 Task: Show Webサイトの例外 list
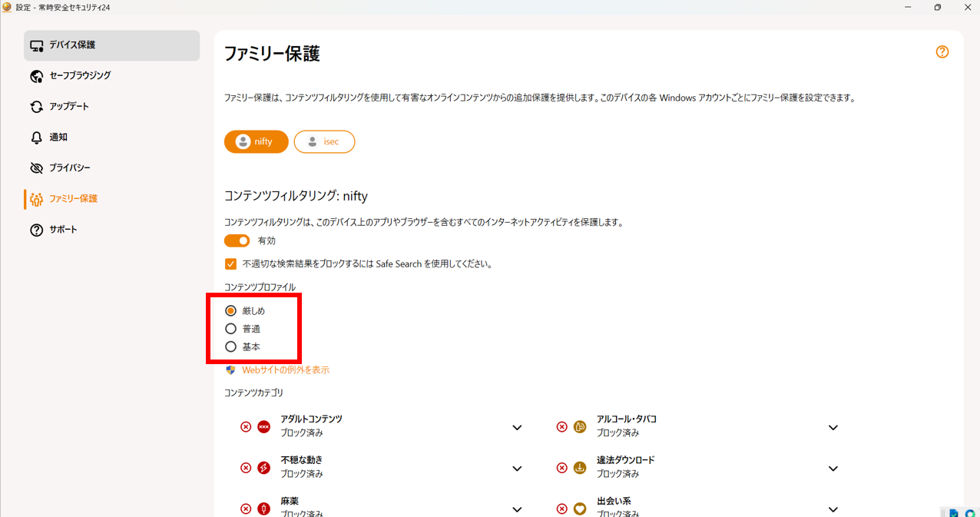285,370
